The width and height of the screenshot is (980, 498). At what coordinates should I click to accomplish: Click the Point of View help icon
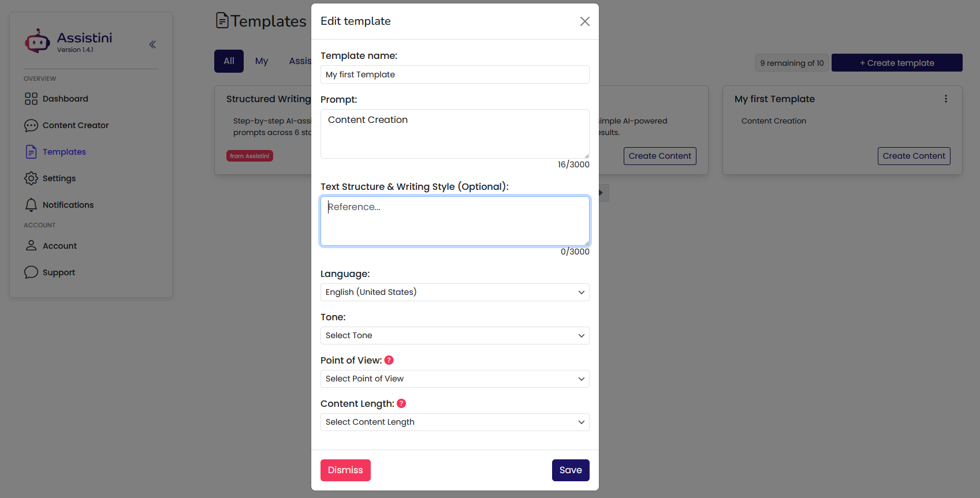click(389, 360)
